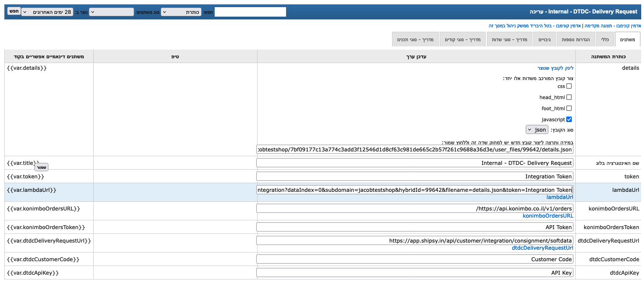
Task: Click the {{var.konimboOrdersToken}} variable text
Action: [46, 227]
